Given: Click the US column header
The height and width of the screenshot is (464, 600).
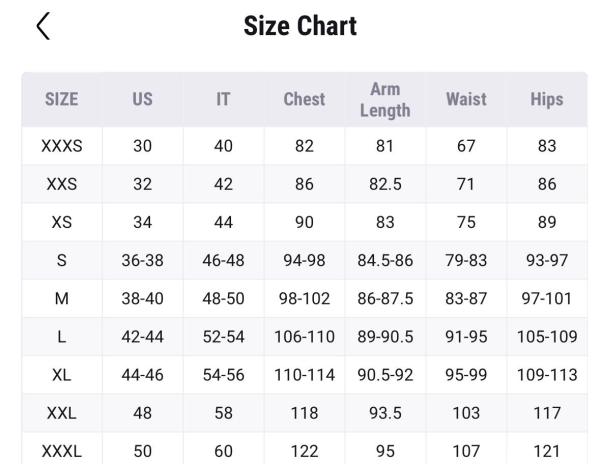Looking at the screenshot, I should click(142, 99).
